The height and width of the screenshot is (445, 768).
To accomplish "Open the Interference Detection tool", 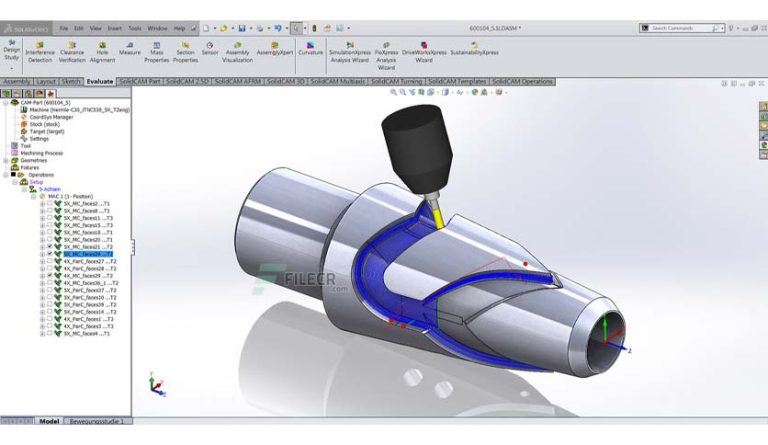I will tap(40, 52).
